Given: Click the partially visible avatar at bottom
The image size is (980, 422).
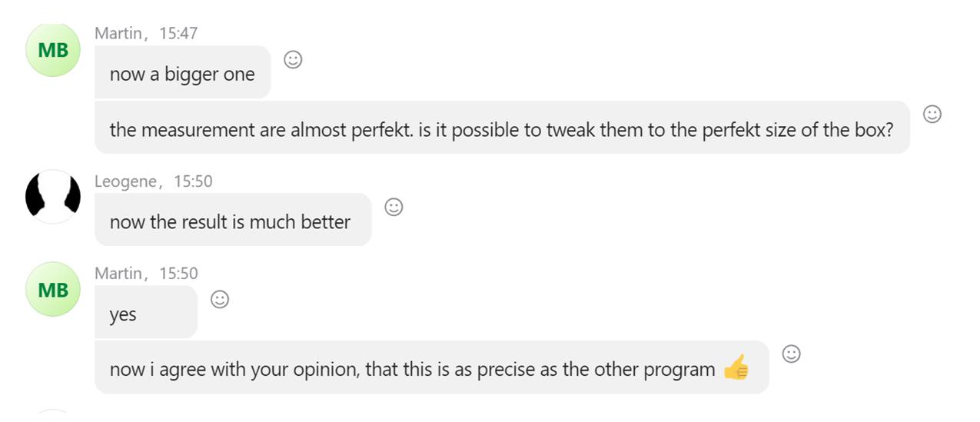Looking at the screenshot, I should pos(53,416).
